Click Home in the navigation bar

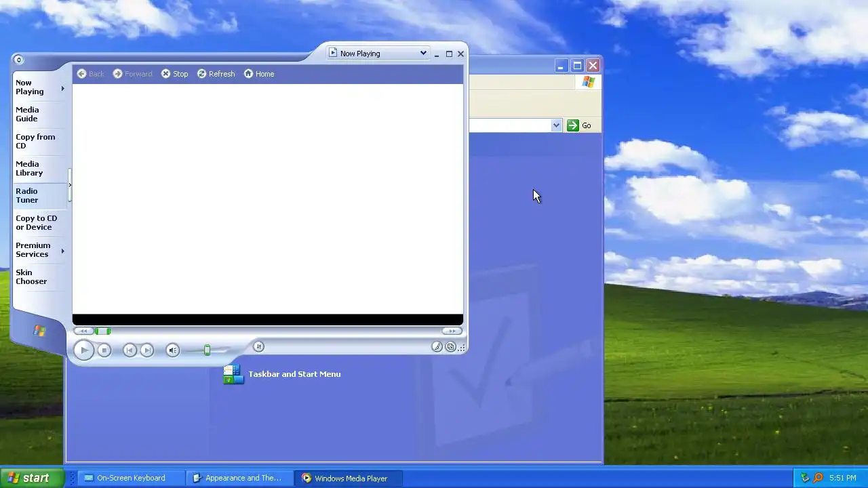tap(259, 74)
